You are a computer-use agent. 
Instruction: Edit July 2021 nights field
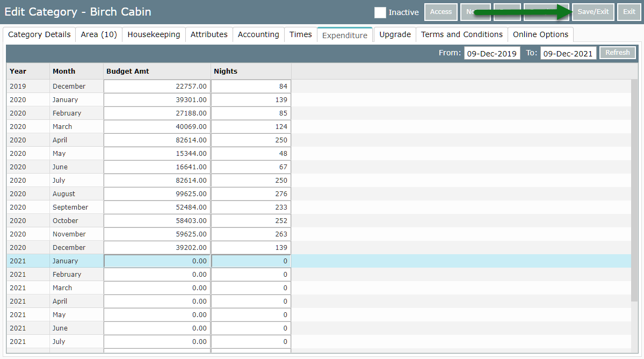[251, 342]
